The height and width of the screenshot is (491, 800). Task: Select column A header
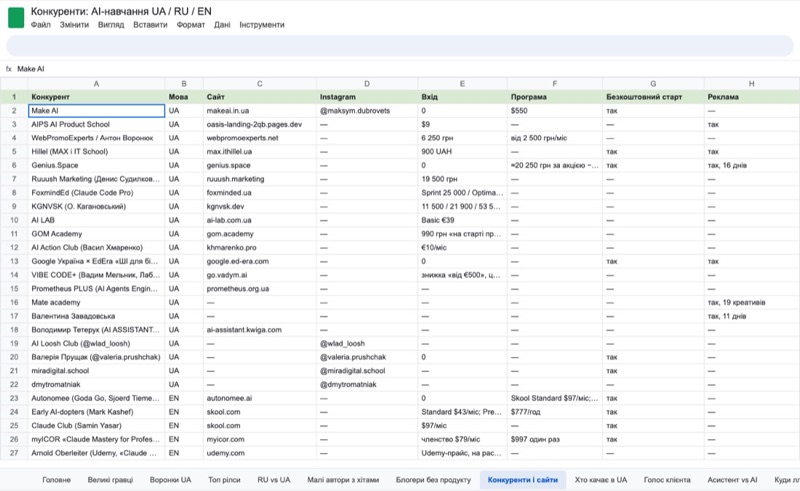(96, 84)
